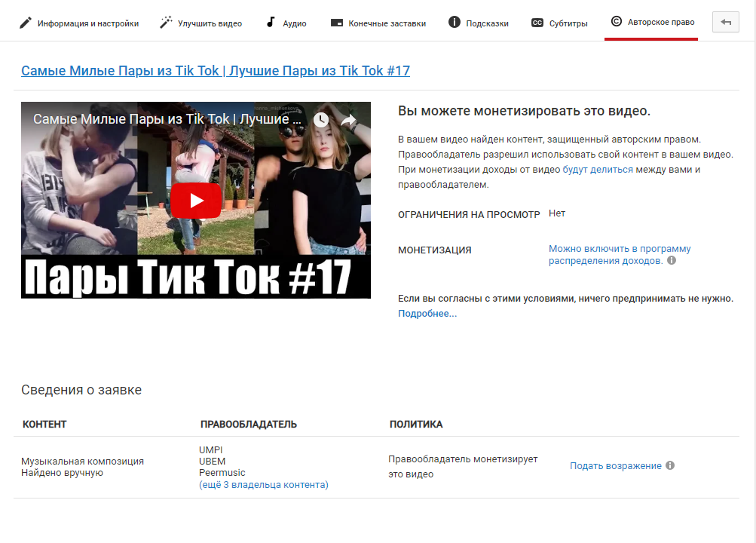Click the ОГРАНИЧЕНИЯ НА ПРОСМОТР label
The width and height of the screenshot is (756, 543).
coord(469,215)
